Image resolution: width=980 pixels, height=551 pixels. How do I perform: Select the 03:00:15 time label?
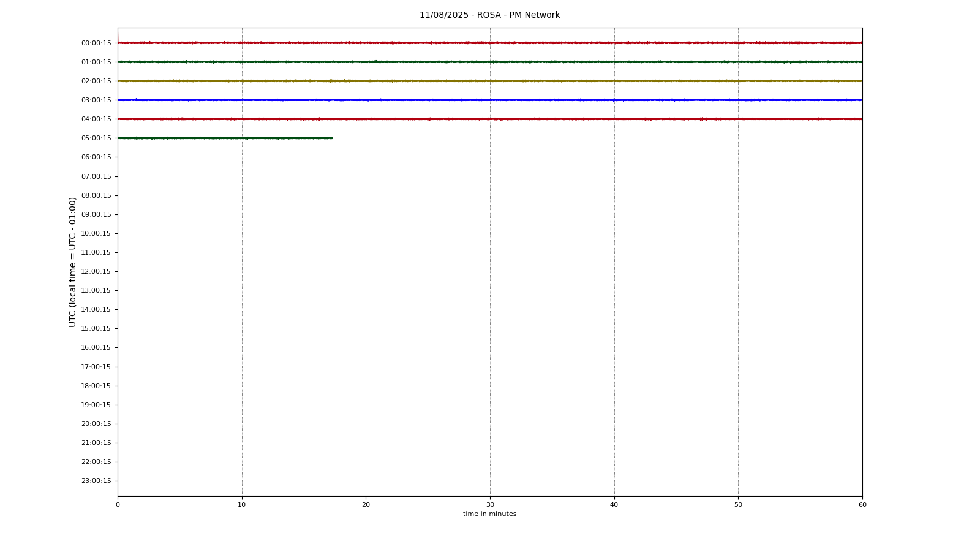click(x=96, y=100)
